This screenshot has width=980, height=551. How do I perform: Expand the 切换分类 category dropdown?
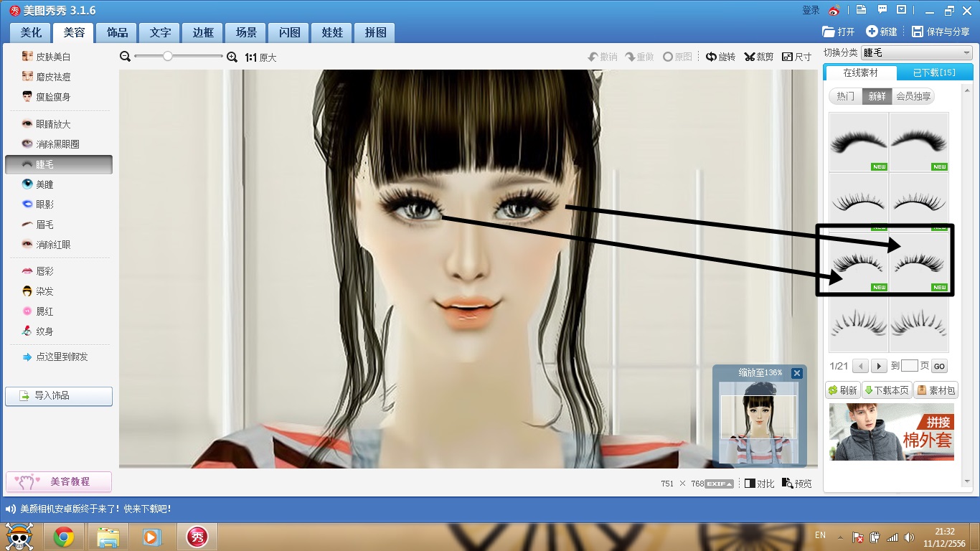pyautogui.click(x=916, y=52)
